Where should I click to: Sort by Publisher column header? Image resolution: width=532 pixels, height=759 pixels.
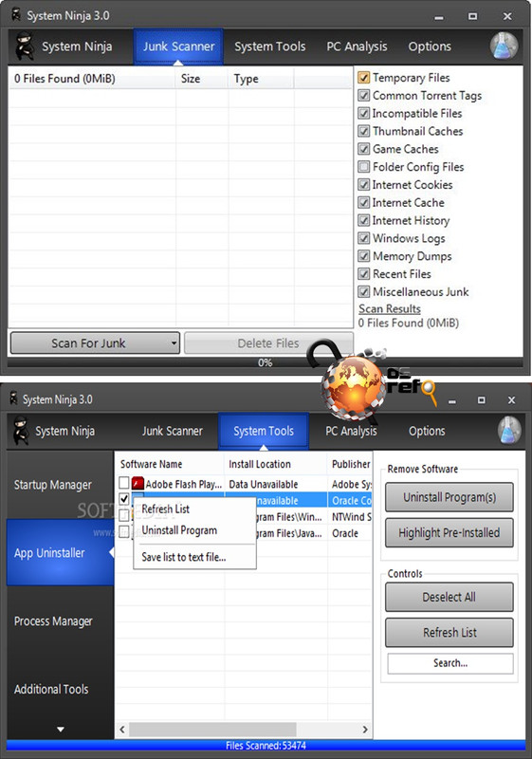click(x=350, y=464)
